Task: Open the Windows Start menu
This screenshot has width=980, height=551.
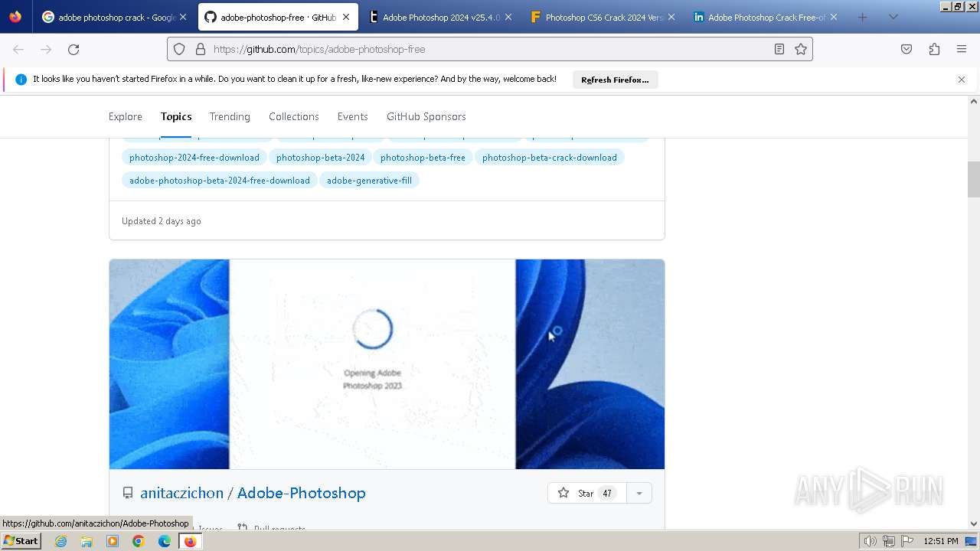Action: click(21, 541)
